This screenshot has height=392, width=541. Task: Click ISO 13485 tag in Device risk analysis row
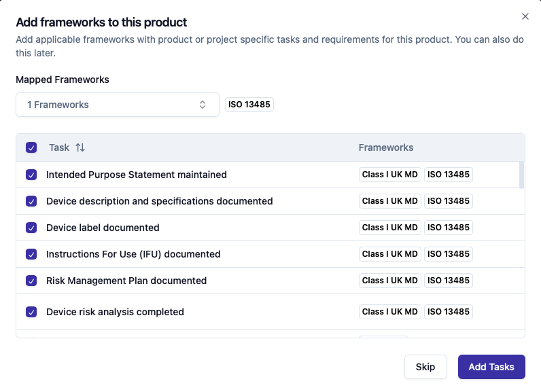point(448,312)
